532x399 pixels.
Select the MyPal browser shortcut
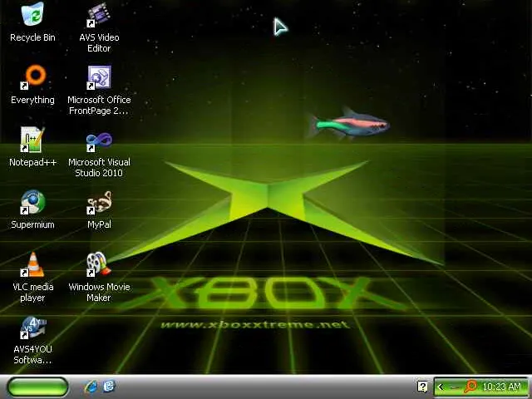click(99, 203)
